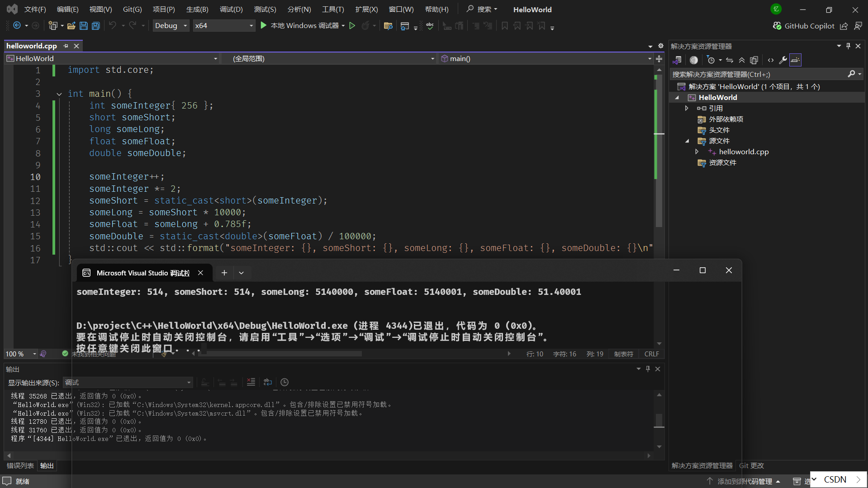The width and height of the screenshot is (868, 488).
Task: Toggle auto-hide pin of Solution Explorer panel
Action: (x=849, y=46)
